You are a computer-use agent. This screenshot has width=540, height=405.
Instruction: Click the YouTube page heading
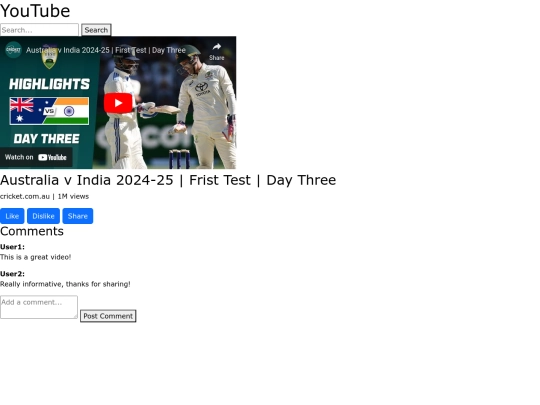(35, 11)
